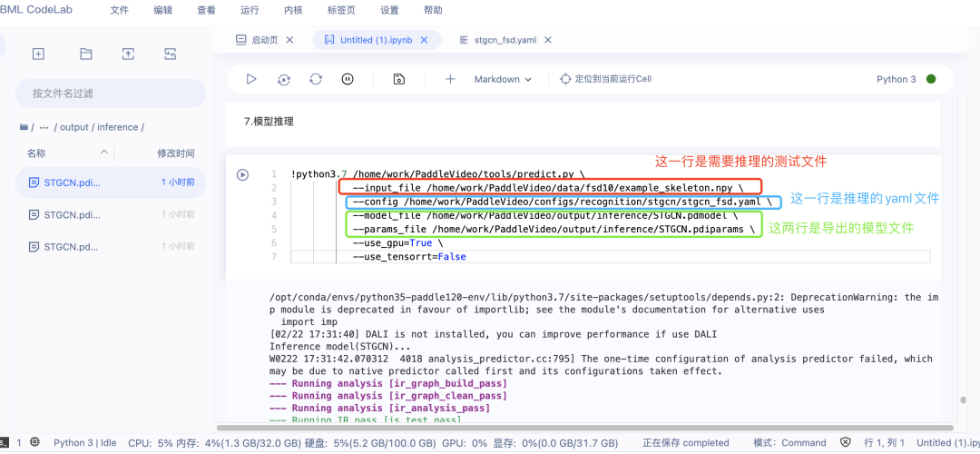Open the 标签页 menu
Screen dimensions: 980x454
[341, 10]
